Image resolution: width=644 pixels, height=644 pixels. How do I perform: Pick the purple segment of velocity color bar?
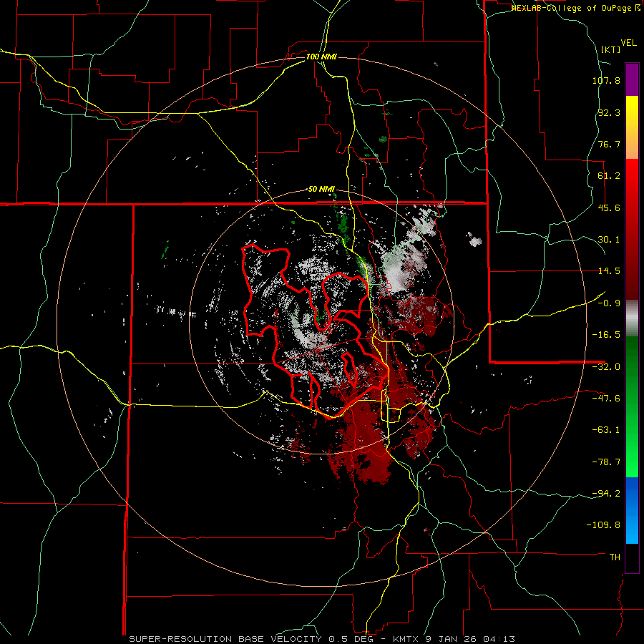632,79
